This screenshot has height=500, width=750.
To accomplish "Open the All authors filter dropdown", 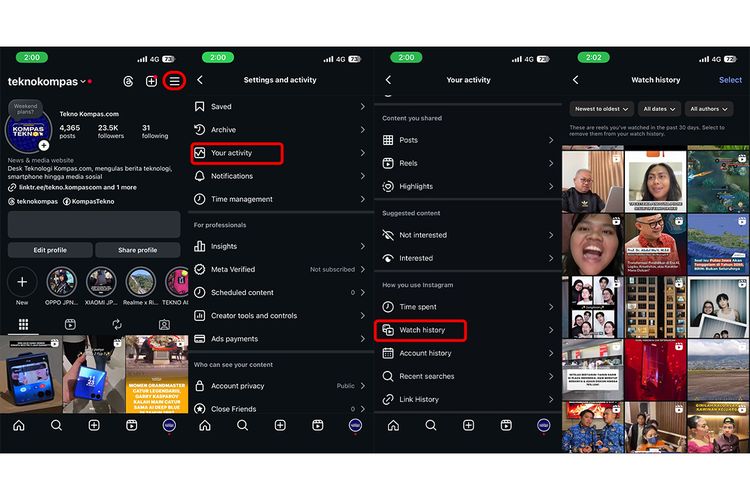I will (709, 109).
